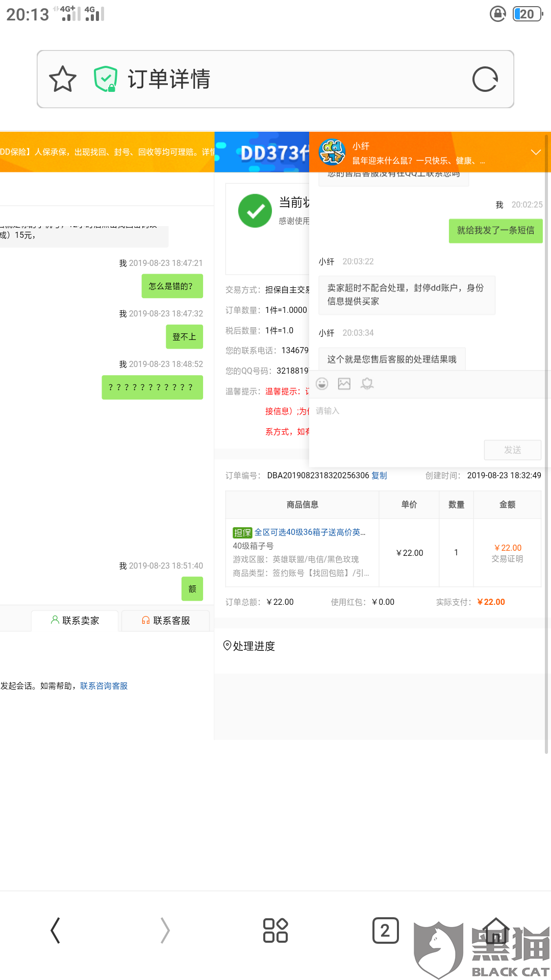Go forward with browser forward arrow
Viewport: 551px width, 980px height.
pyautogui.click(x=165, y=930)
